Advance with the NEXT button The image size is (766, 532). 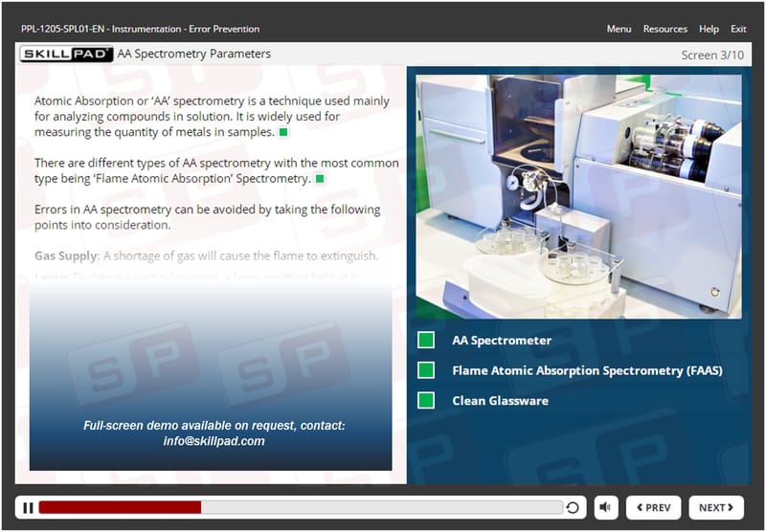click(716, 507)
